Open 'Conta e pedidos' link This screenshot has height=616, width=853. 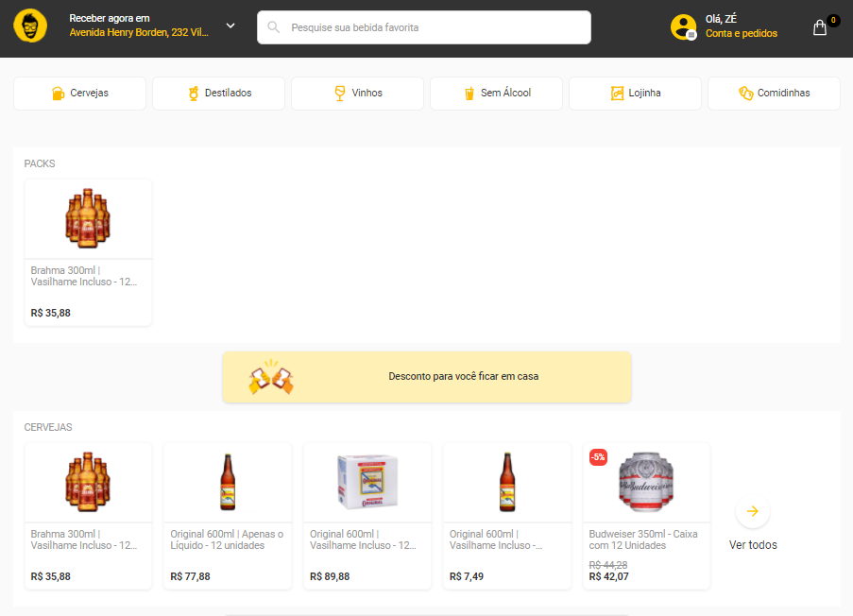point(741,33)
